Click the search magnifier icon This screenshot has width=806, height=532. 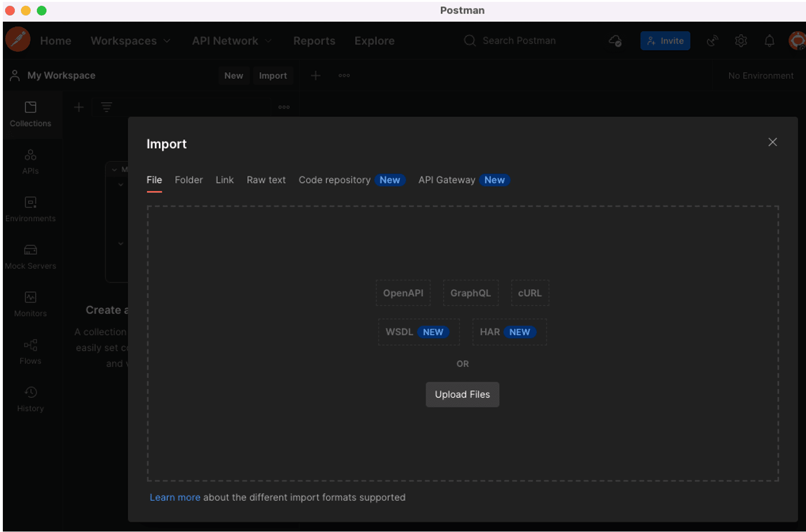[469, 41]
